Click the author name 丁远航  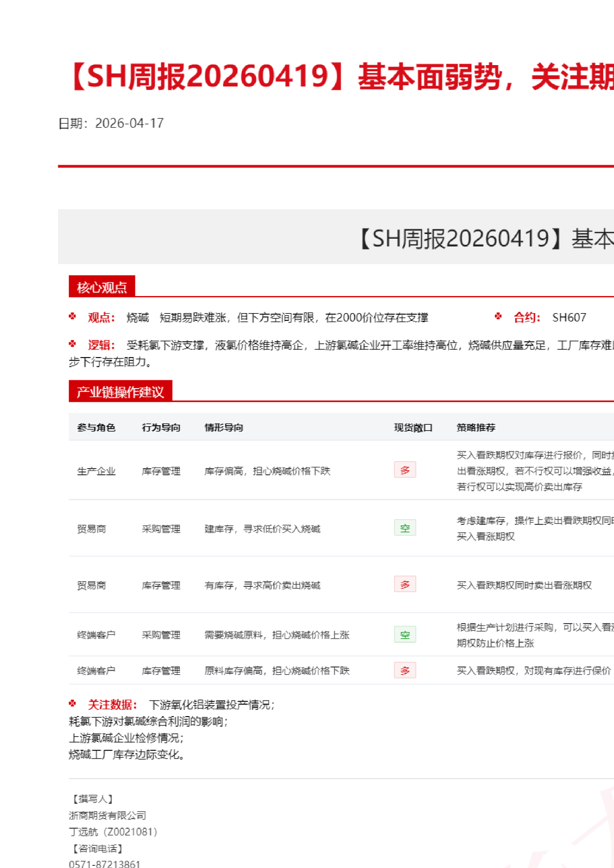point(83,832)
